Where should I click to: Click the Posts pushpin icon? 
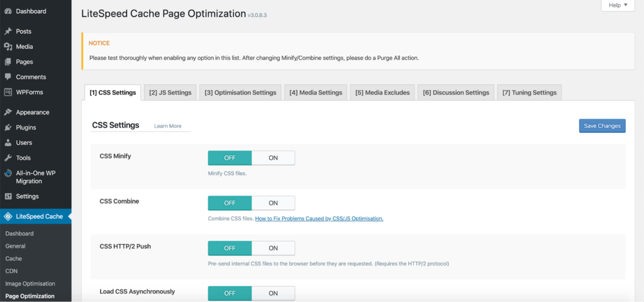[x=8, y=31]
